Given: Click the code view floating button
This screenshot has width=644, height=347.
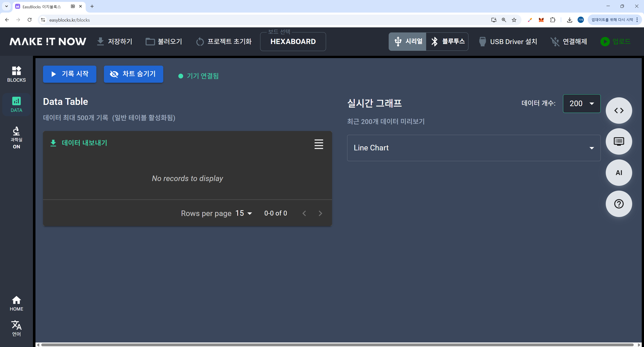Looking at the screenshot, I should (619, 110).
